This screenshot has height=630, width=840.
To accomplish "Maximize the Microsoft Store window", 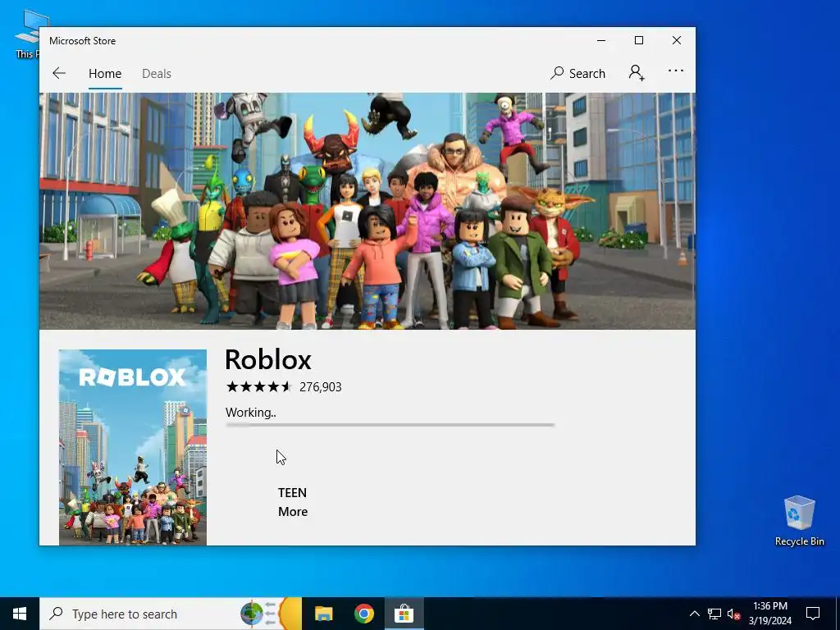I will (x=638, y=41).
